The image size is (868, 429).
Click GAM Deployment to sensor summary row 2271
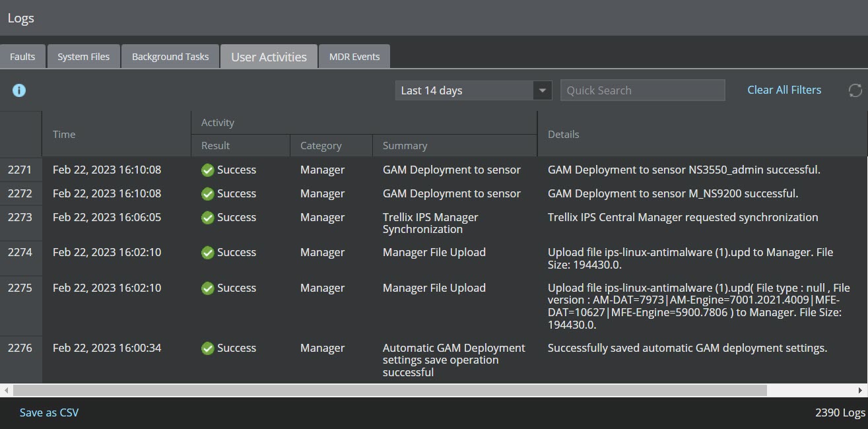(x=451, y=170)
